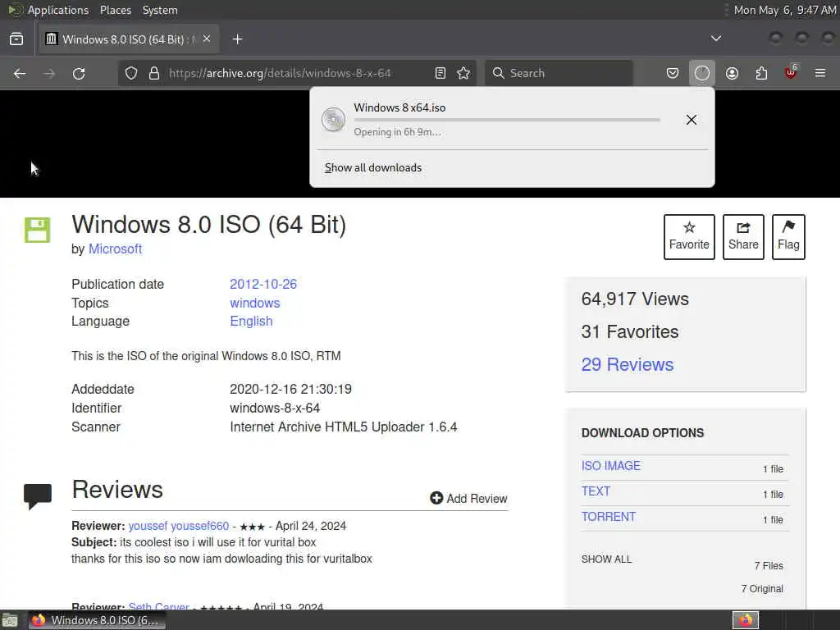Open the TORRENT download option
Viewport: 840px width, 630px height.
click(x=609, y=517)
